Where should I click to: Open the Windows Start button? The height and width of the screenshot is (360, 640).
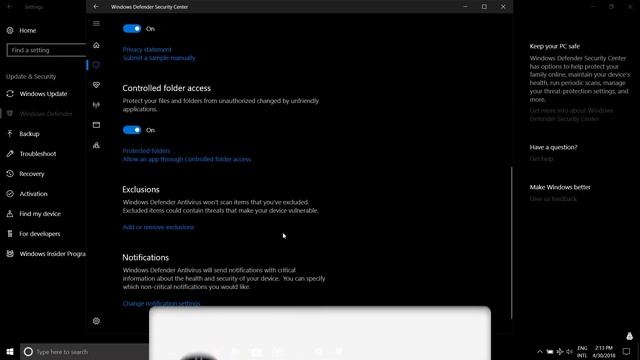tap(10, 351)
